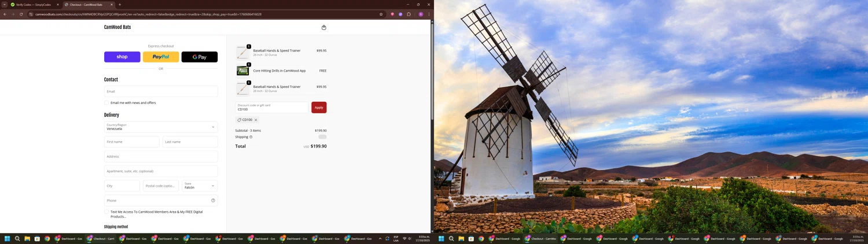Open Chrome's three-dot menu

429,14
